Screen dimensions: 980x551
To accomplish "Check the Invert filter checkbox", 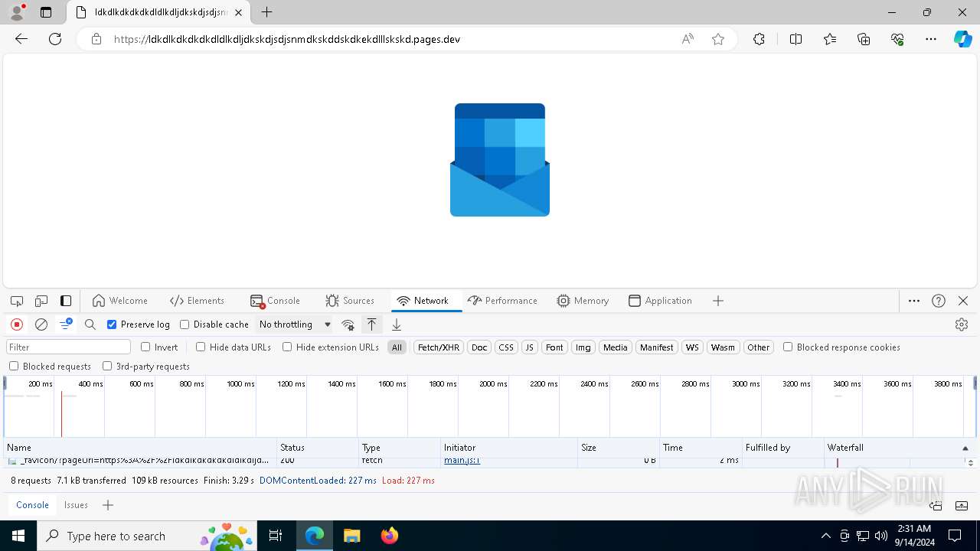I will click(x=145, y=347).
